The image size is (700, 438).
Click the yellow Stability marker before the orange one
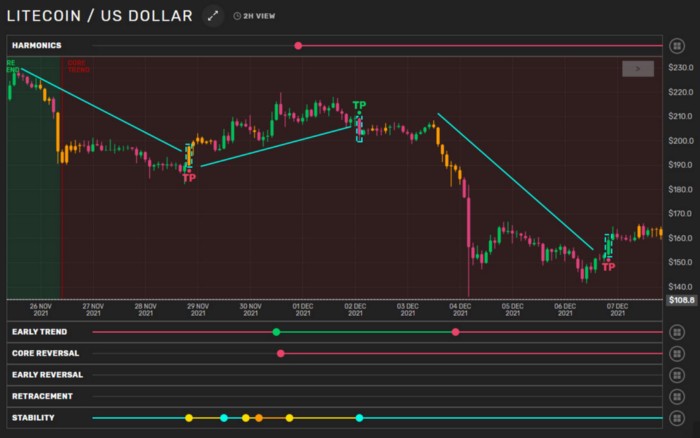pyautogui.click(x=246, y=418)
